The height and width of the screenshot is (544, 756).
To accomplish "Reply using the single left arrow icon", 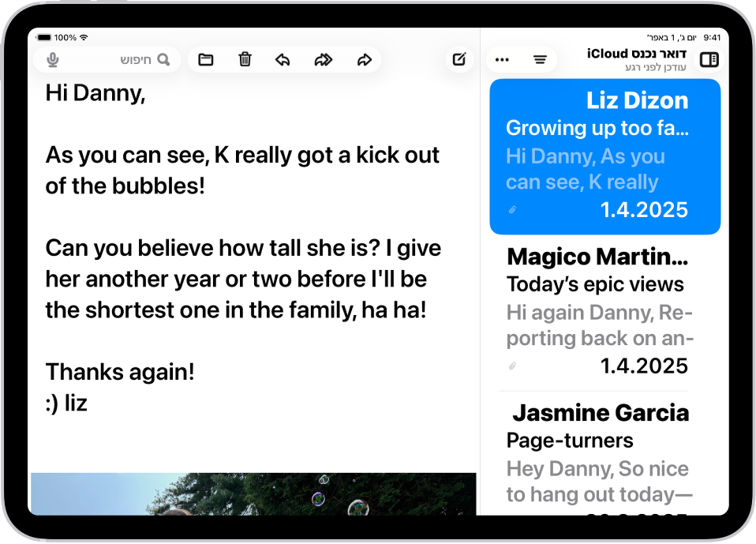I will click(283, 60).
